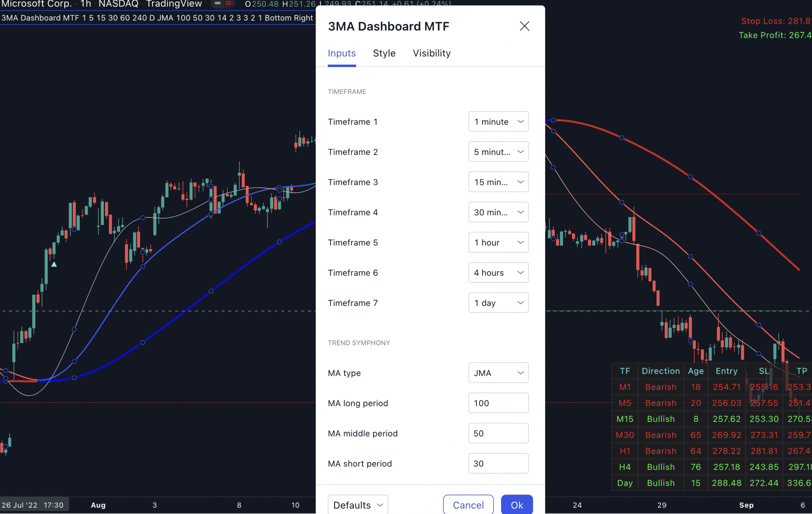Click the H1 Bearish row in the dashboard table
This screenshot has height=514, width=812.
point(661,451)
